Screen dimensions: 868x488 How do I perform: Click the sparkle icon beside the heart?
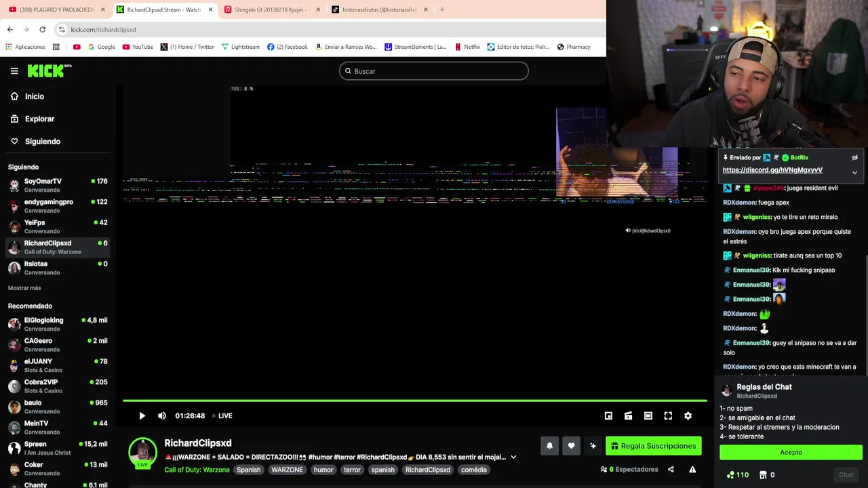tap(593, 445)
